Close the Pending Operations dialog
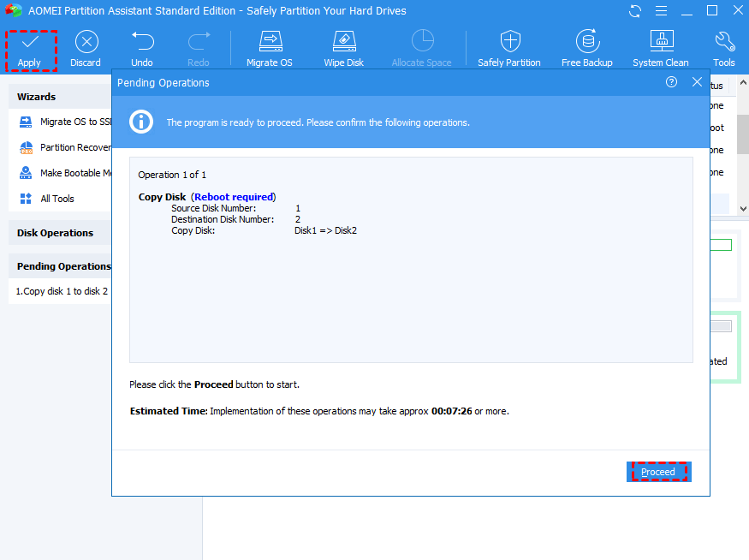 (697, 82)
